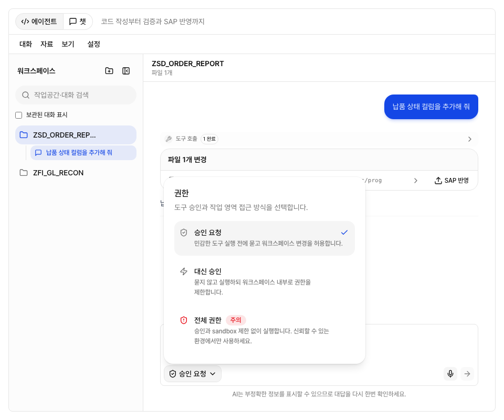The image size is (504, 420).
Task: Click the send arrow button
Action: point(467,374)
